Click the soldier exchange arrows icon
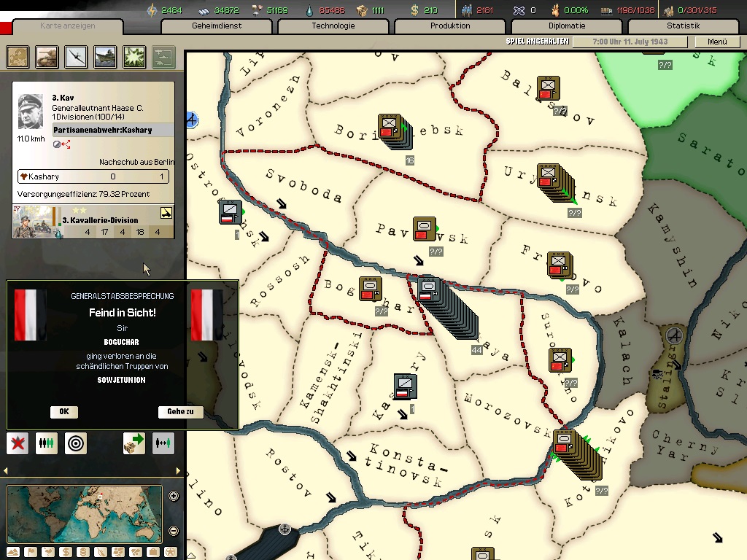Screen dimensions: 747x560 click(x=163, y=443)
